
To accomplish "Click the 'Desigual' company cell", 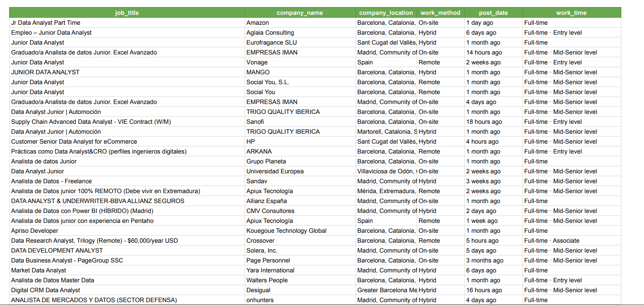I will pos(300,290).
